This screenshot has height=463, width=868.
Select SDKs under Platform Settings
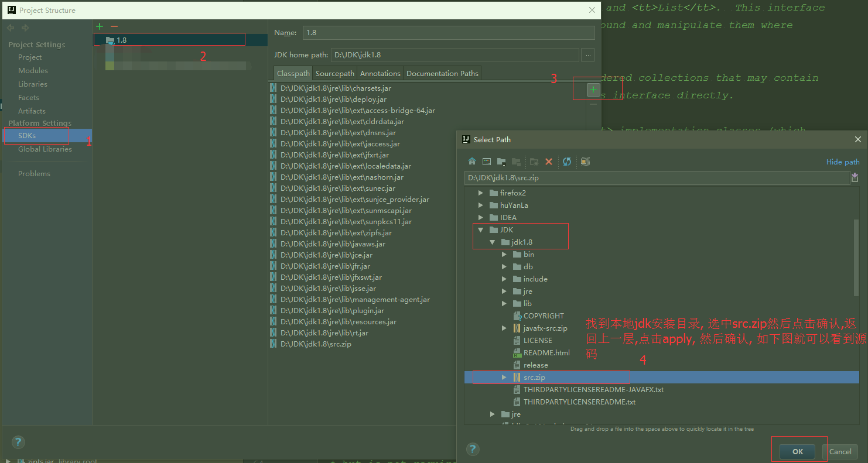pos(47,135)
